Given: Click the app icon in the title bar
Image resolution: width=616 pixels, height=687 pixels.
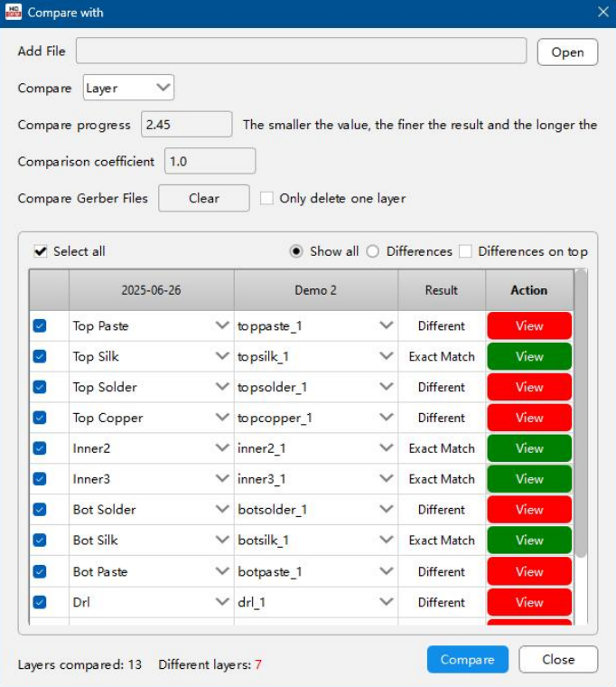Looking at the screenshot, I should point(14,13).
